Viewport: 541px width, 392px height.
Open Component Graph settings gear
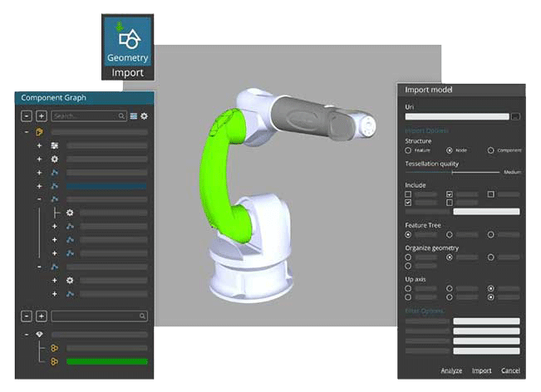click(x=144, y=116)
